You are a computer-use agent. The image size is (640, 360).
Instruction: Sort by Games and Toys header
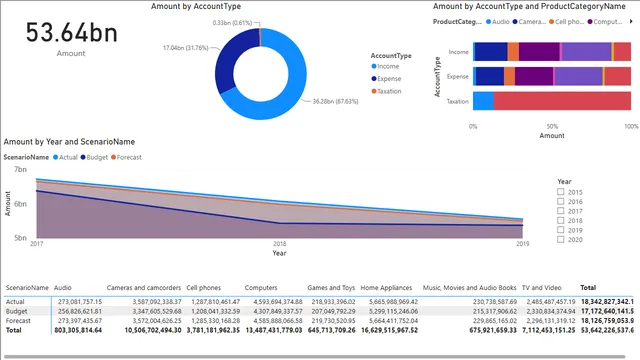pyautogui.click(x=331, y=288)
